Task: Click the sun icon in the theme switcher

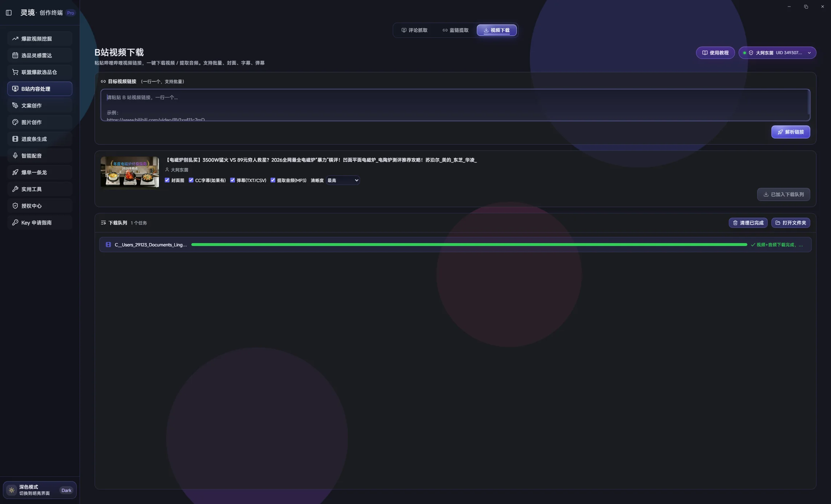Action: click(12, 490)
